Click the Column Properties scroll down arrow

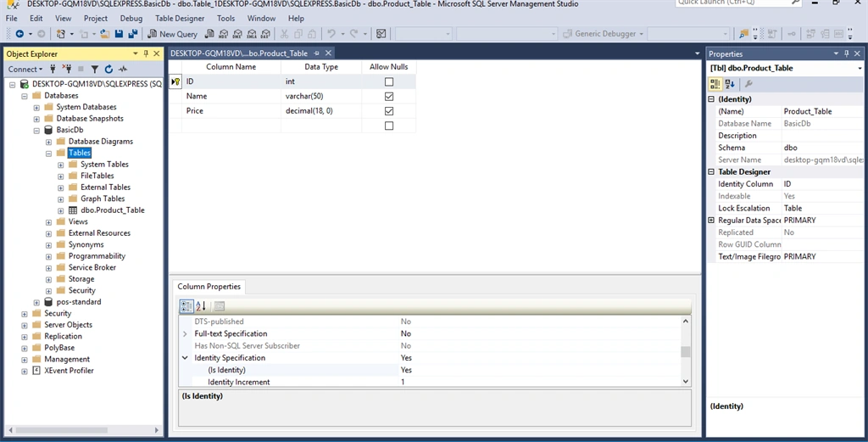[x=686, y=381]
